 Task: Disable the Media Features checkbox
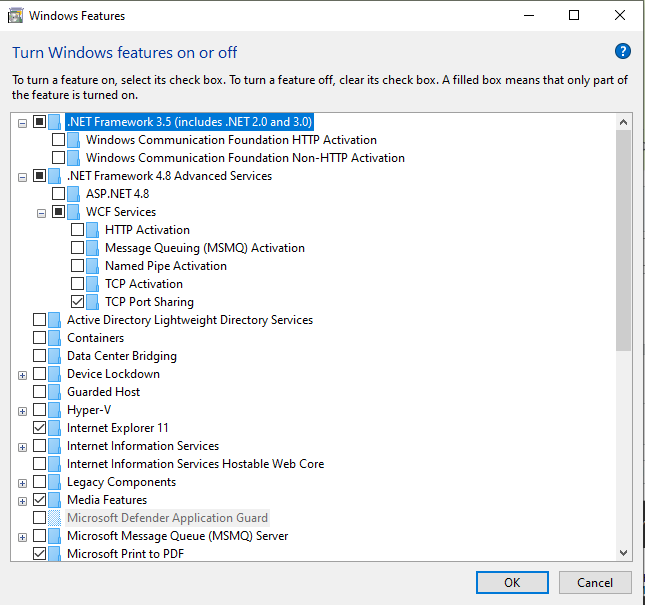pos(39,500)
